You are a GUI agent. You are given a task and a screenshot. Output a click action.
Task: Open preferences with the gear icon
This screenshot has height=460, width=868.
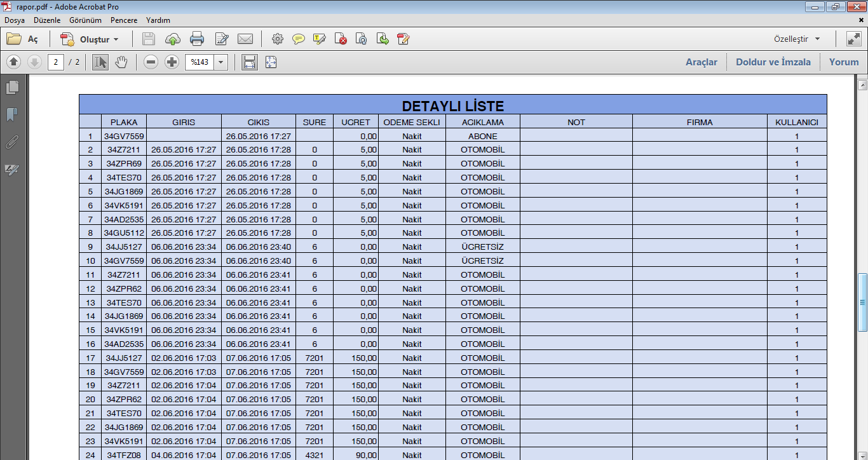277,39
